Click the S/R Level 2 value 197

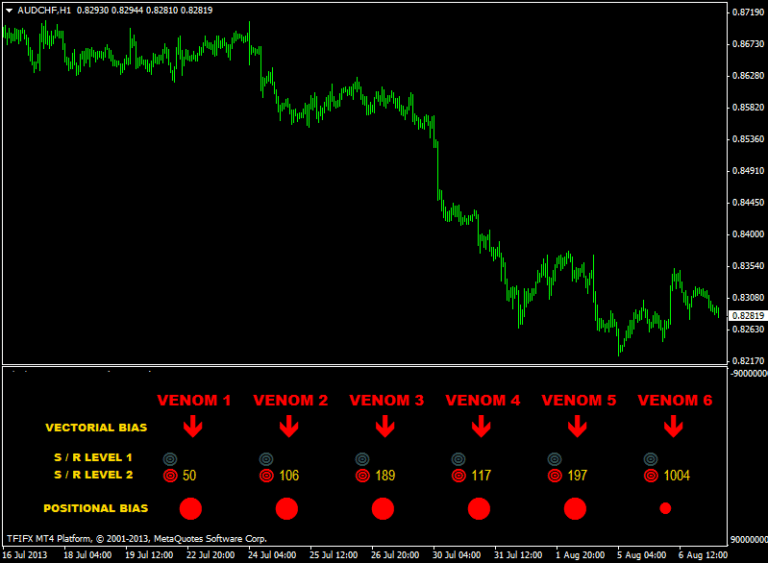[x=577, y=476]
